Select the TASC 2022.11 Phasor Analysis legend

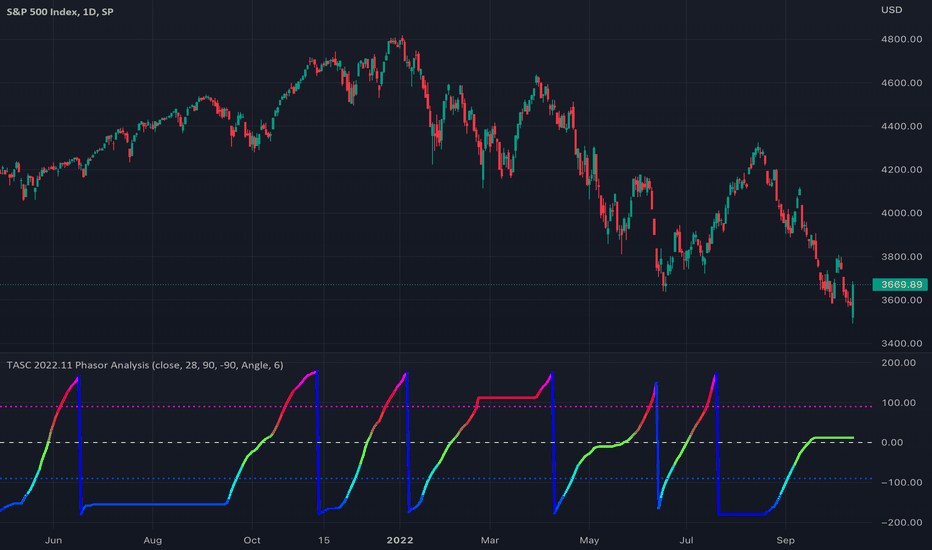[x=145, y=365]
